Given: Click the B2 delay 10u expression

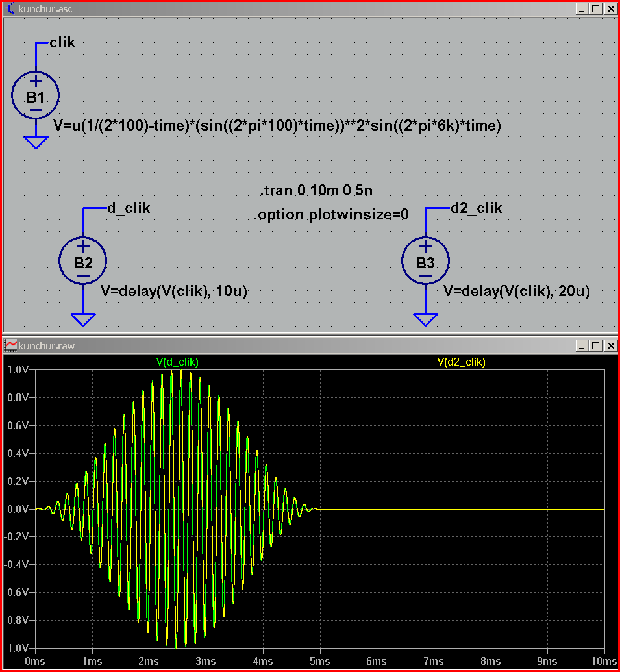Looking at the screenshot, I should 174,291.
